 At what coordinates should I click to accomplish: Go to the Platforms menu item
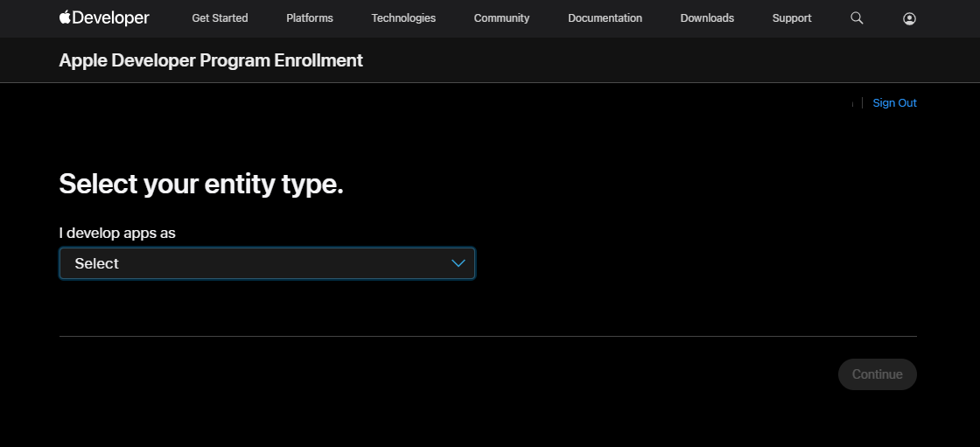310,18
